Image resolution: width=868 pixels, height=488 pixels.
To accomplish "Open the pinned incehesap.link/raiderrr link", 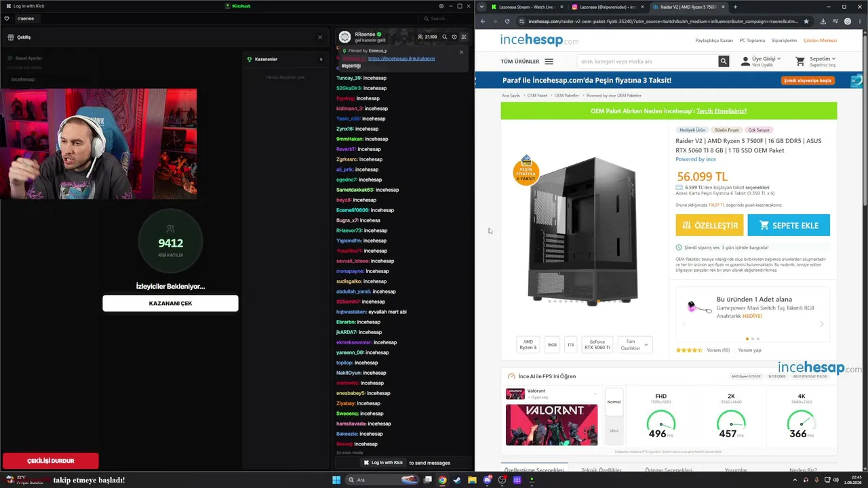I will (401, 58).
